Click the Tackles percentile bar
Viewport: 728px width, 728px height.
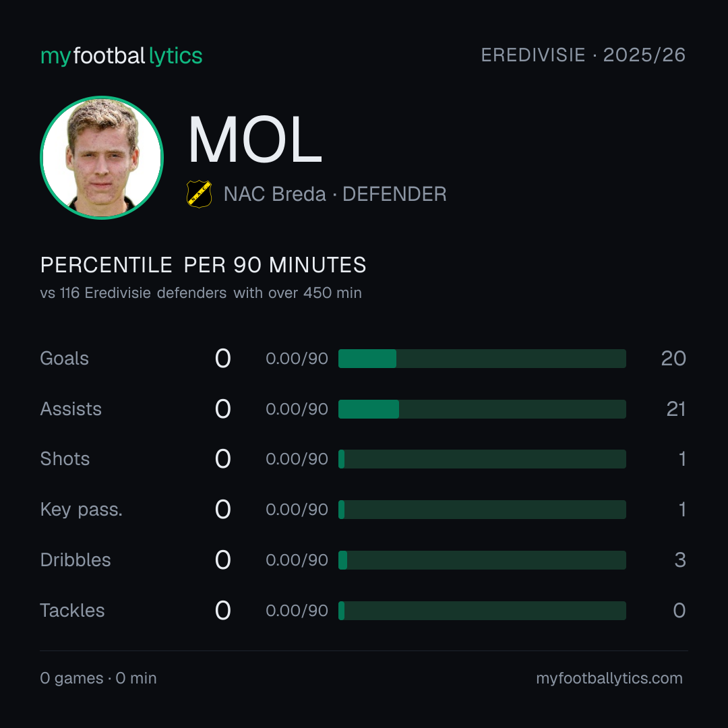482,611
